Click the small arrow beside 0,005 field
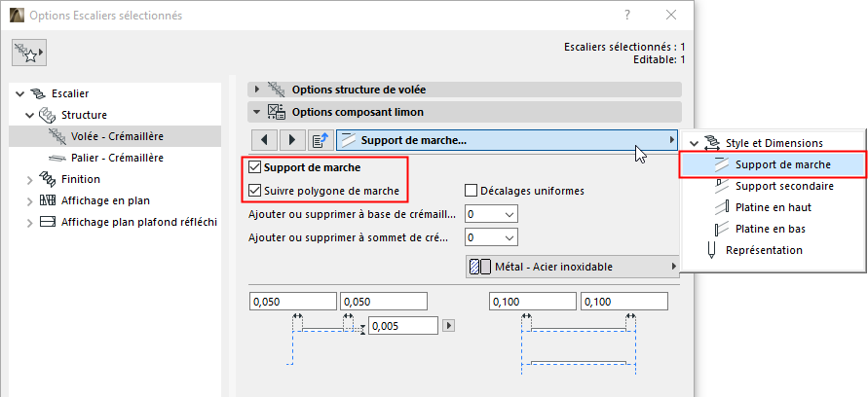Screen dimensions: 868x397 pyautogui.click(x=449, y=326)
